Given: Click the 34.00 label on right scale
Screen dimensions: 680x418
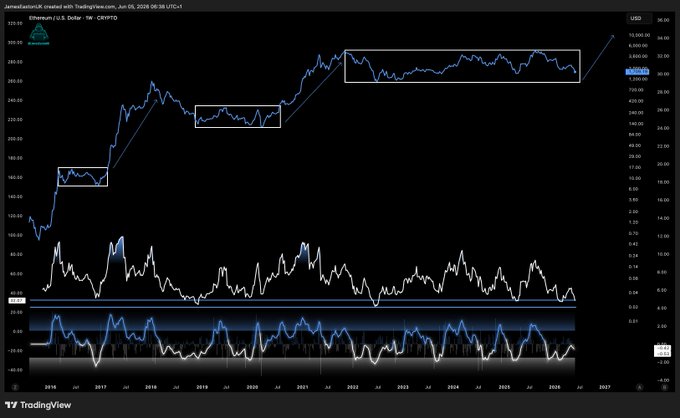Looking at the screenshot, I should (x=663, y=38).
